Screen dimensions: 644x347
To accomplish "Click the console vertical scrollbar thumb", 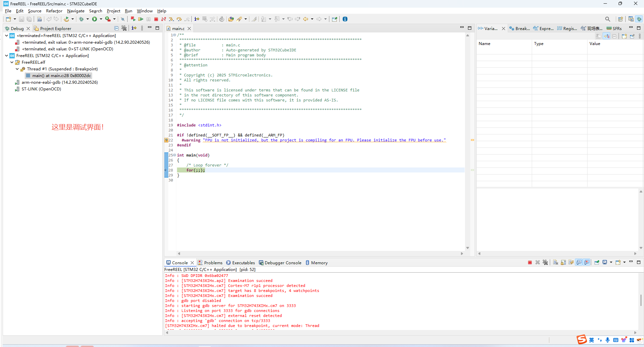I will coord(641,300).
